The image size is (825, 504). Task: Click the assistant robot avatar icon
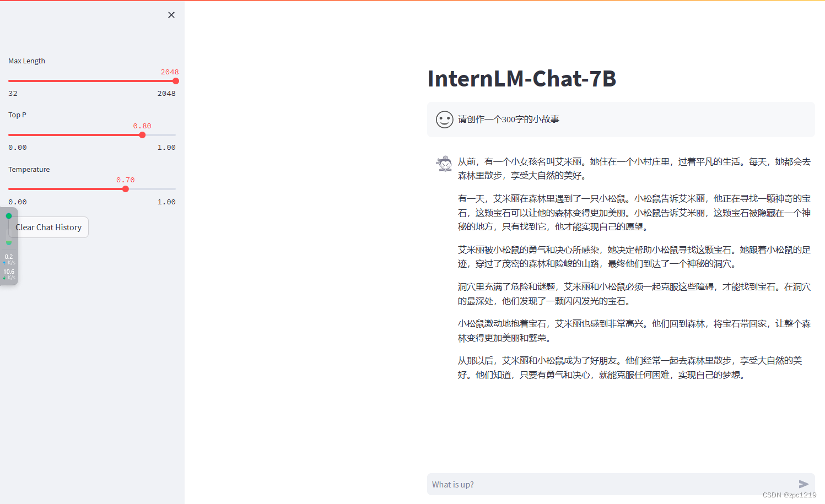click(444, 163)
